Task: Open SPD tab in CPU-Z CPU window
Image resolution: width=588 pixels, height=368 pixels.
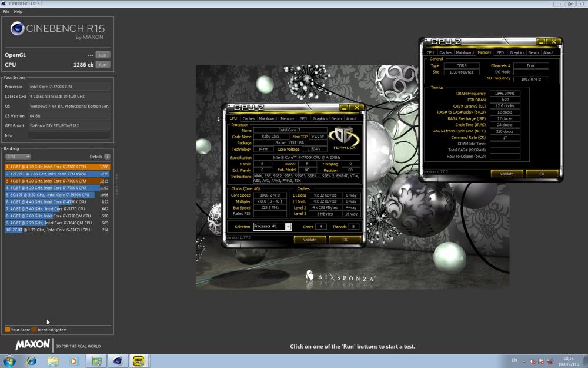Action: click(x=303, y=119)
